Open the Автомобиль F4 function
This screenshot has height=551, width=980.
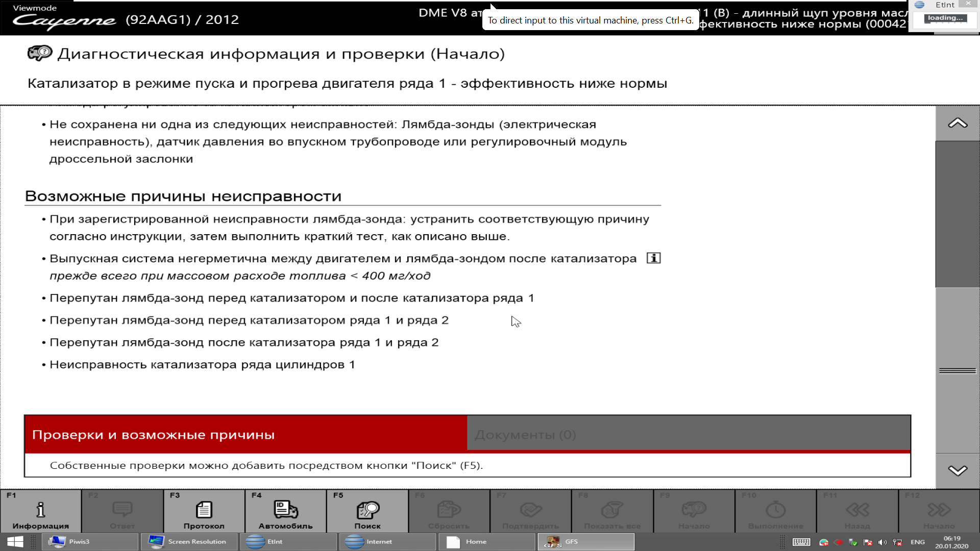(x=286, y=511)
